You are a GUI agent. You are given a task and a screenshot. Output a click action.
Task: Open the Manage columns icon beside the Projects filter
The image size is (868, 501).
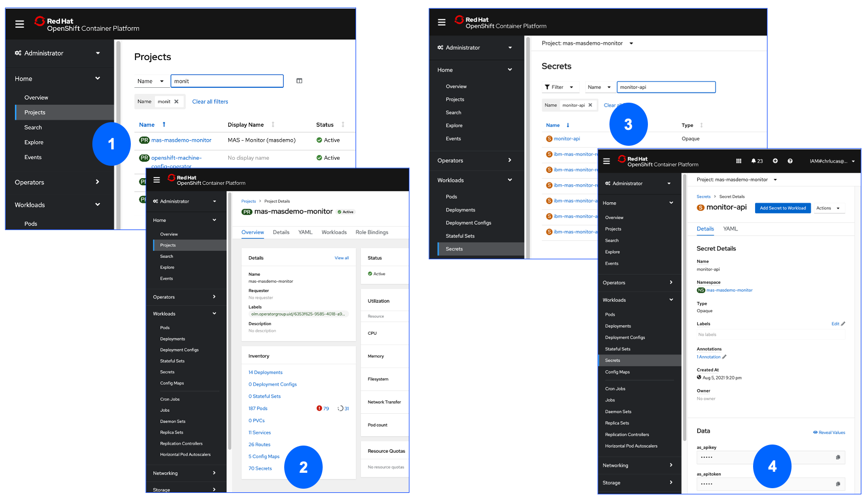300,81
